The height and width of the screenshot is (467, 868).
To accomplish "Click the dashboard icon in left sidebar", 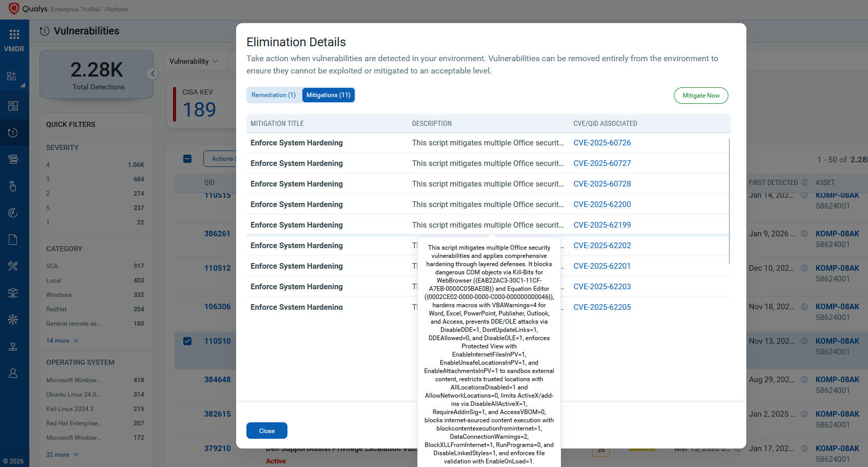I will 13,106.
